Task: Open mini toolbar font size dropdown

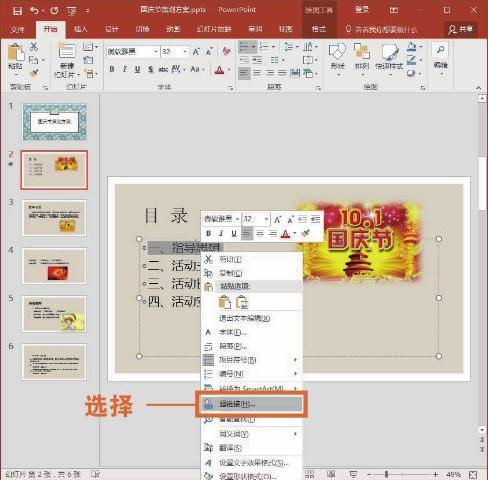Action: pos(266,219)
